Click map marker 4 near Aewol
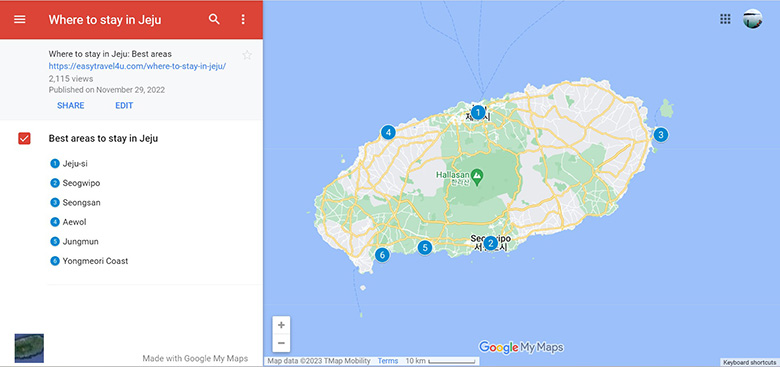Viewport: 780px width, 367px height. point(388,132)
